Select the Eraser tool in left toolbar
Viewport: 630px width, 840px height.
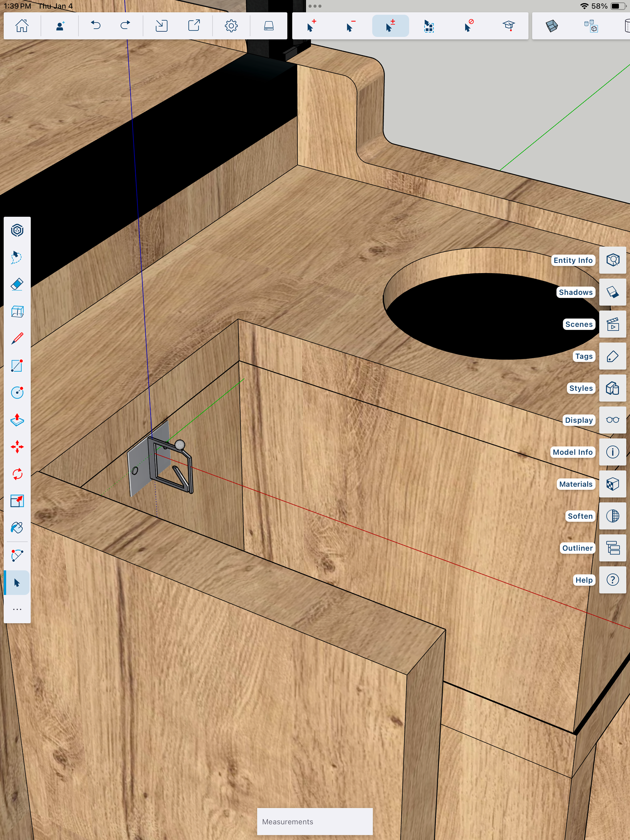[x=17, y=284]
